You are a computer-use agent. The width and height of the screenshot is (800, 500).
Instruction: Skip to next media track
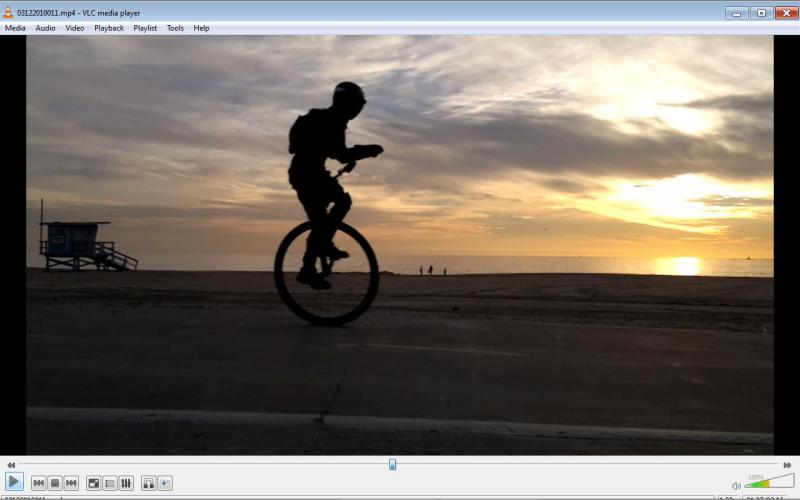click(x=71, y=483)
